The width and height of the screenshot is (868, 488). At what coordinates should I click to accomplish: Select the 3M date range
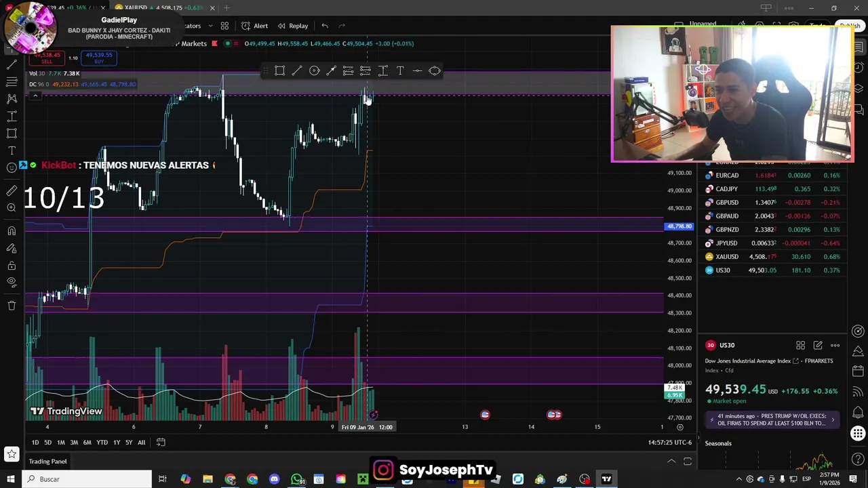pyautogui.click(x=74, y=443)
